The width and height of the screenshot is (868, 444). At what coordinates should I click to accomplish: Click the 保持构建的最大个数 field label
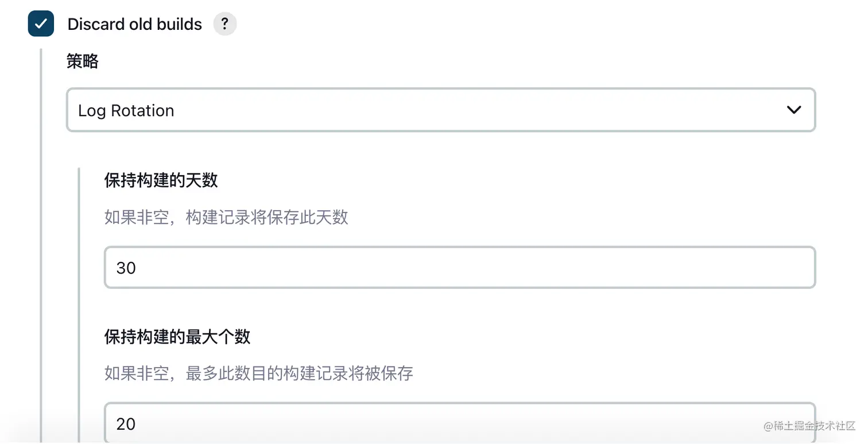pyautogui.click(x=177, y=337)
